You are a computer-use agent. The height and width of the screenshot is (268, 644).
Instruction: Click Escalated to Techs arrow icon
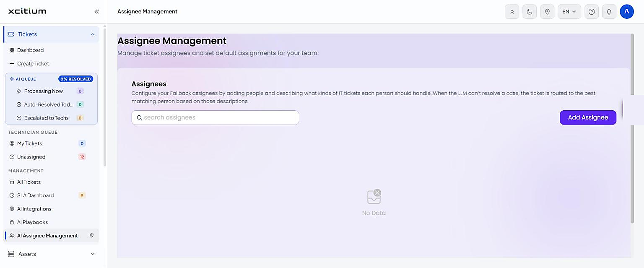pyautogui.click(x=19, y=118)
